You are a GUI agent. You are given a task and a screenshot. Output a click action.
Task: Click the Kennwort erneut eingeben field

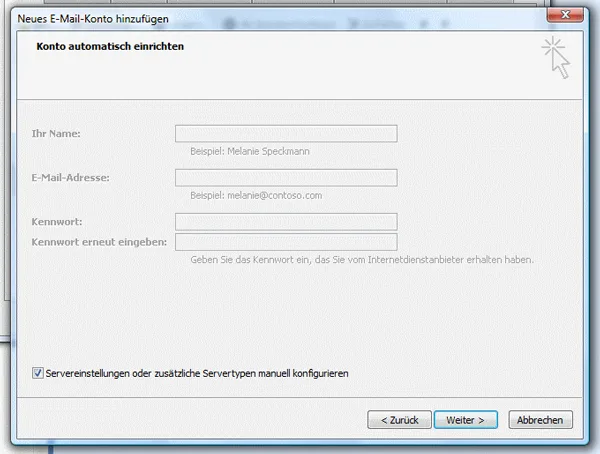[286, 242]
